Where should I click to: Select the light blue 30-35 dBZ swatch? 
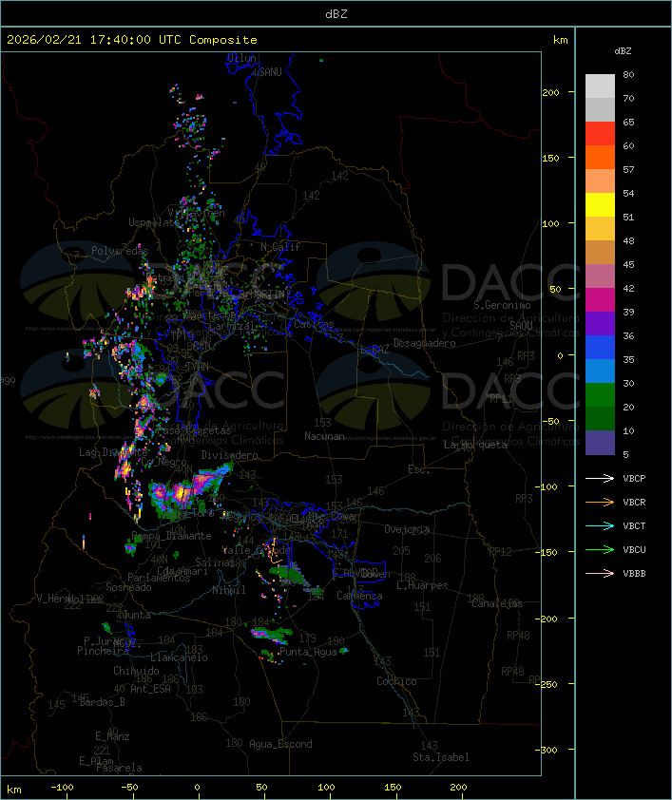pyautogui.click(x=600, y=371)
